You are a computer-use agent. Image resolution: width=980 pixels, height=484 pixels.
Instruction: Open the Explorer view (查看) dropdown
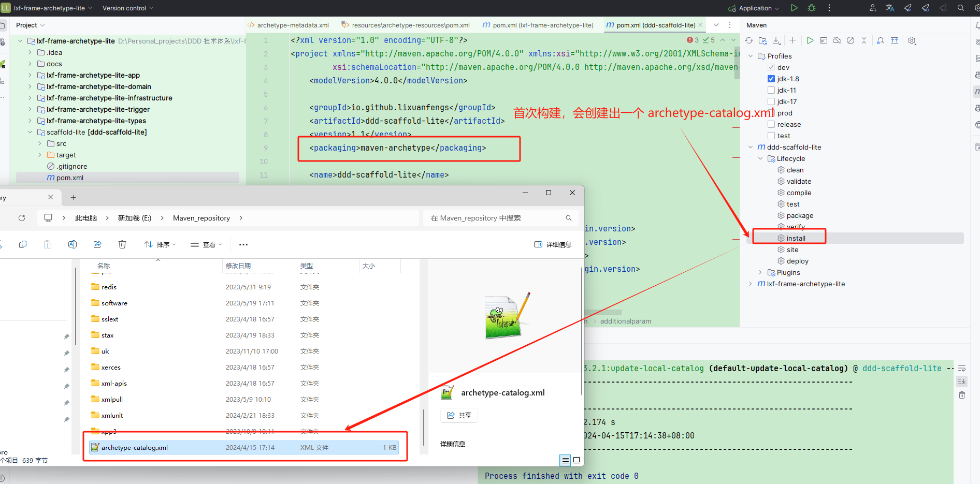pos(206,244)
